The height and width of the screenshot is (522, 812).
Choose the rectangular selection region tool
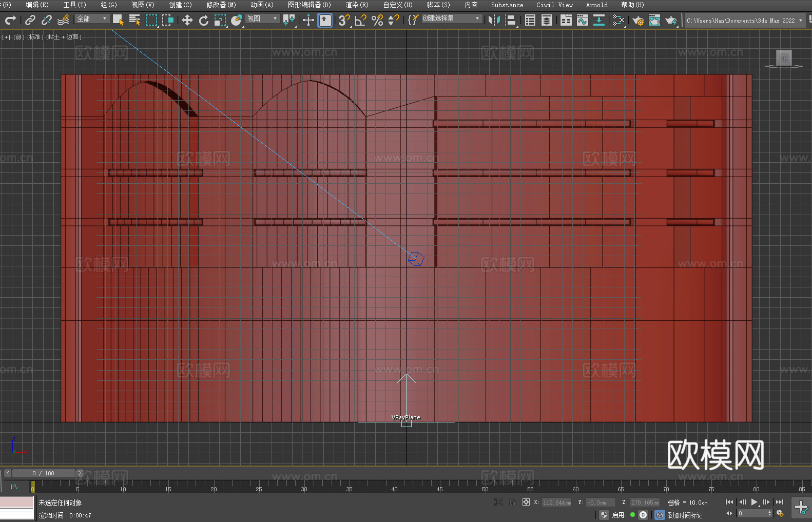[x=151, y=21]
